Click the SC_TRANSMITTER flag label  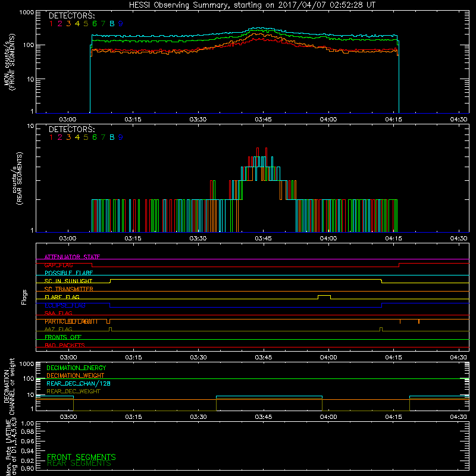tap(69, 289)
